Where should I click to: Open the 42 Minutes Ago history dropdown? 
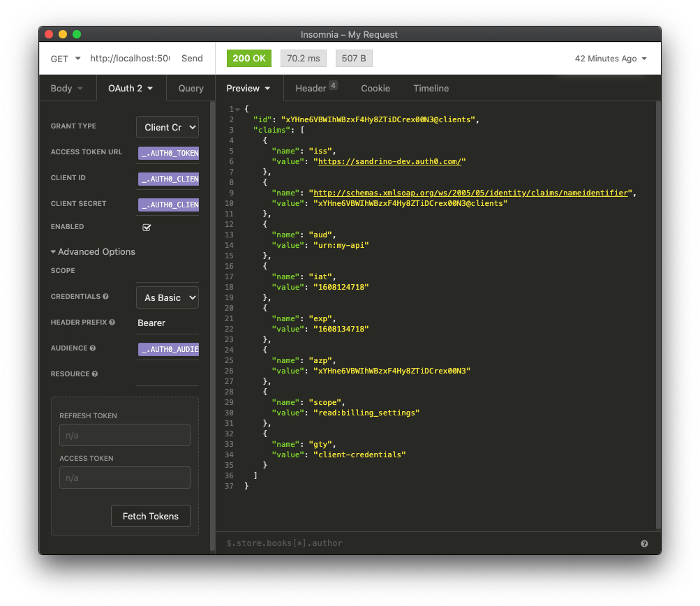click(x=610, y=59)
